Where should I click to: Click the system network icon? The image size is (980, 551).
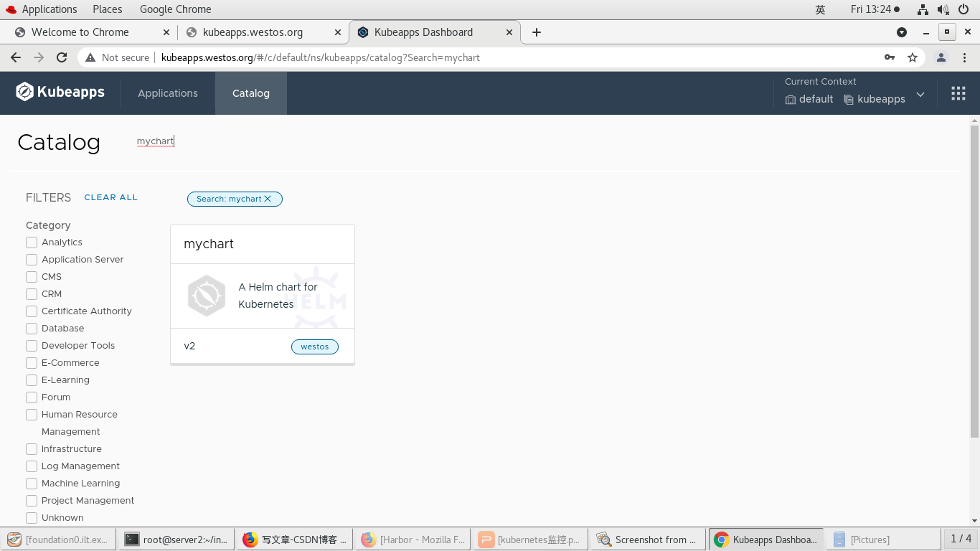tap(923, 9)
